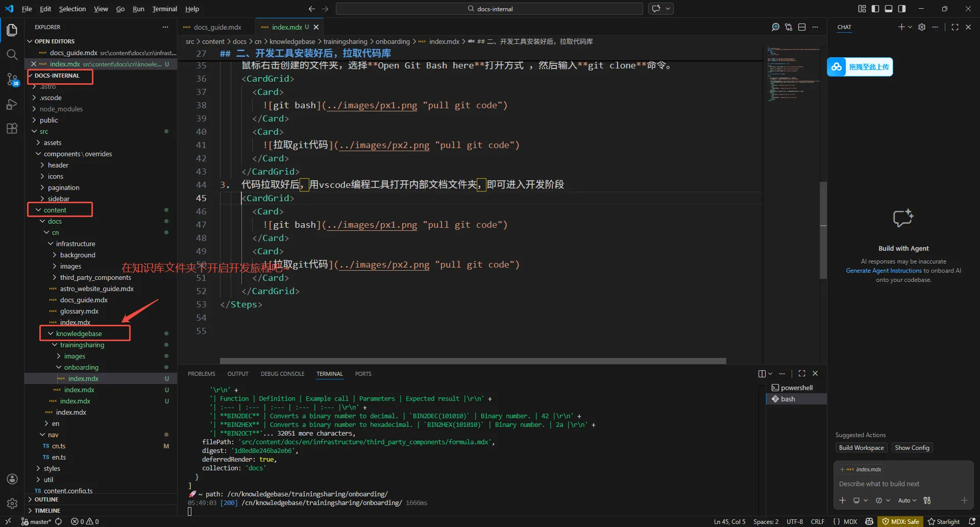
Task: Select the powershell terminal instance
Action: click(x=796, y=388)
